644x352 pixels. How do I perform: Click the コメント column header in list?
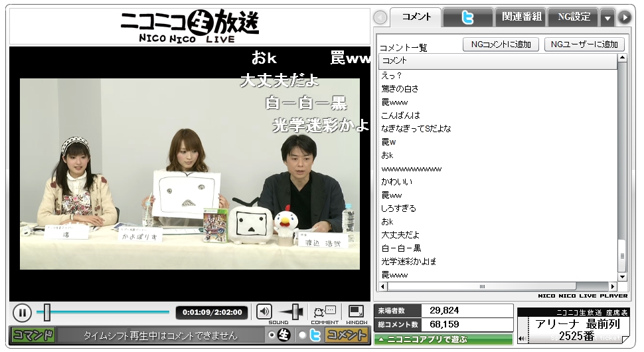coord(497,60)
